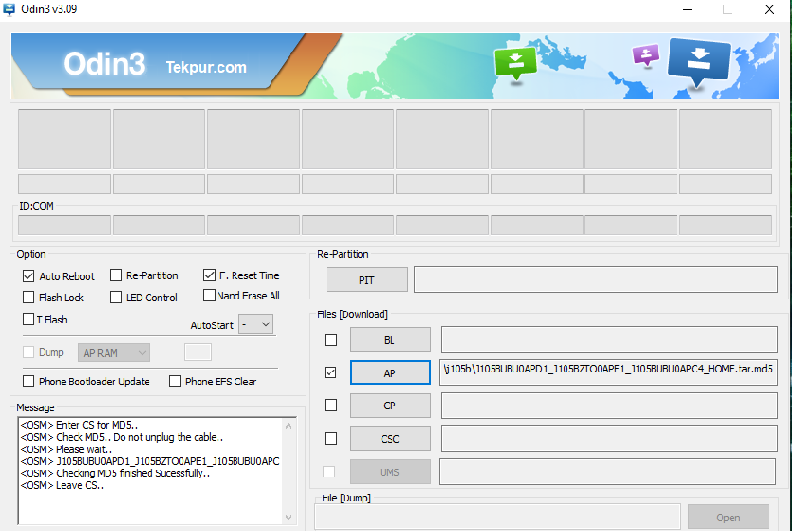The height and width of the screenshot is (531, 792).
Task: Click the message log scroll down arrow
Action: pyautogui.click(x=288, y=517)
